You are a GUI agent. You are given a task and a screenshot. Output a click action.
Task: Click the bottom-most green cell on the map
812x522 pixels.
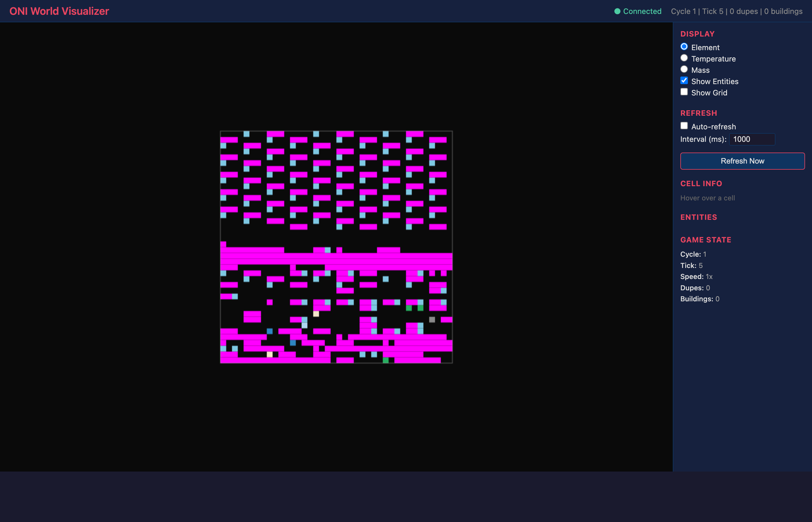[x=385, y=360]
